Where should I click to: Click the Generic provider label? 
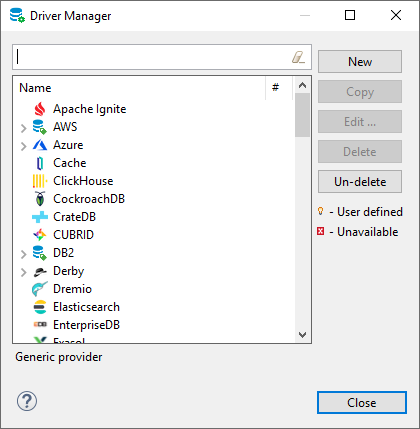point(59,357)
